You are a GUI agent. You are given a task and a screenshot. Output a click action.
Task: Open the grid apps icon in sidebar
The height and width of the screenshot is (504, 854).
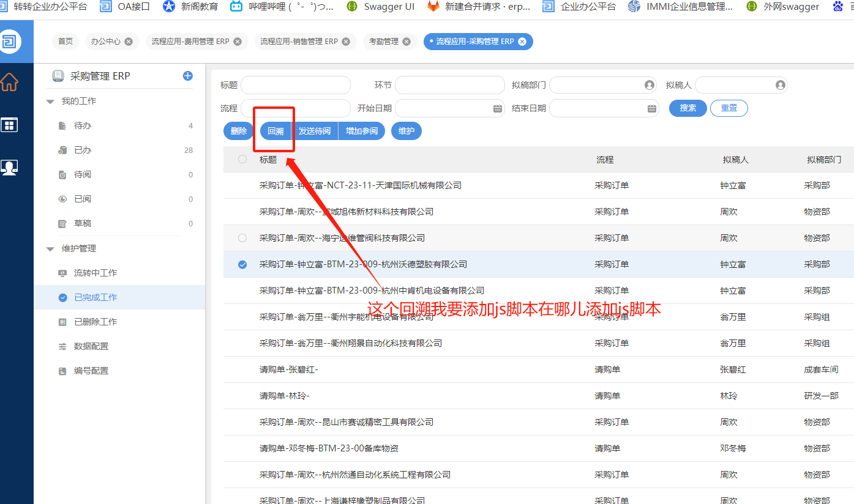(x=9, y=125)
